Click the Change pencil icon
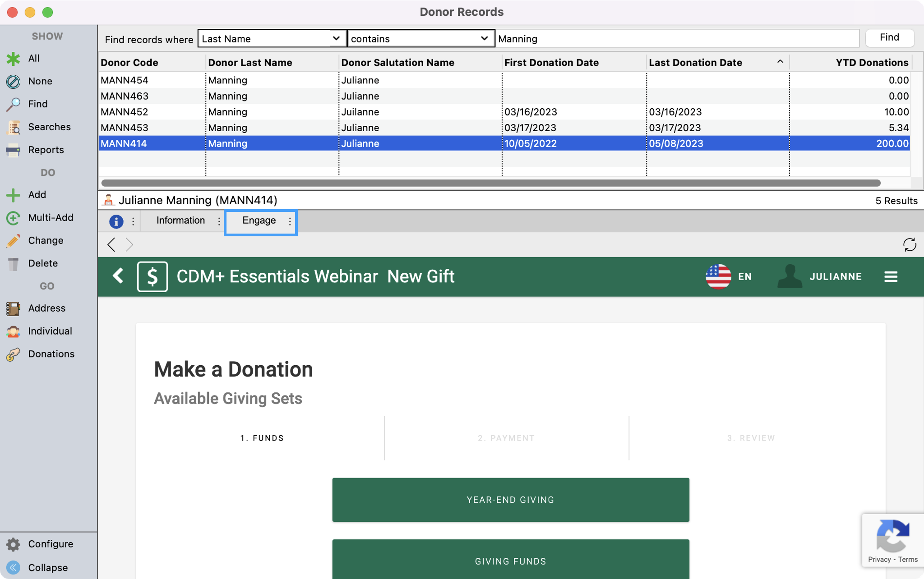Image resolution: width=924 pixels, height=579 pixels. tap(13, 241)
